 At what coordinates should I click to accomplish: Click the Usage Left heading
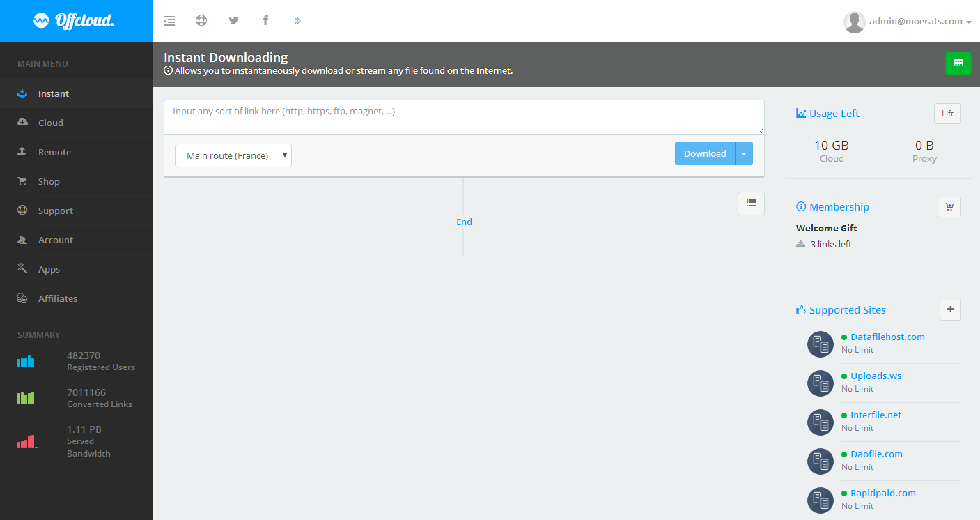pos(827,114)
